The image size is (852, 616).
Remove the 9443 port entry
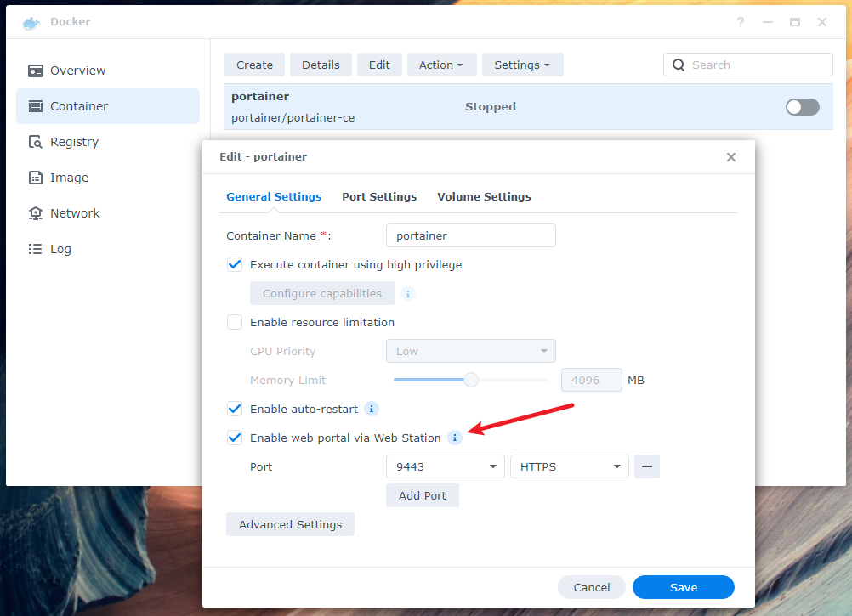(646, 466)
